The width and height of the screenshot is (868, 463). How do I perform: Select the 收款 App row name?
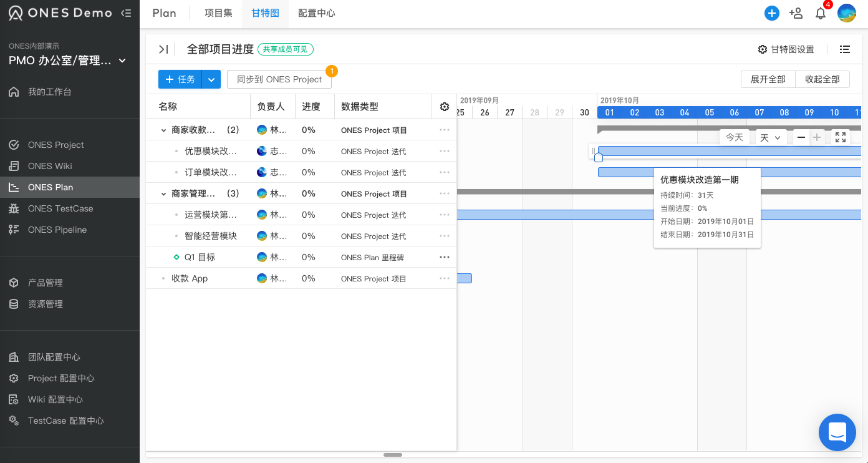point(190,278)
